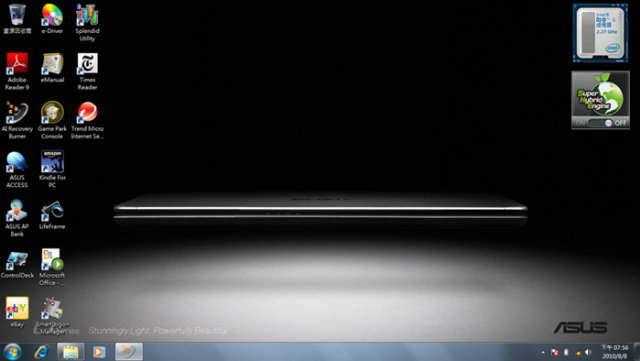Launch Adobe Reader 9 shortcut

(17, 71)
